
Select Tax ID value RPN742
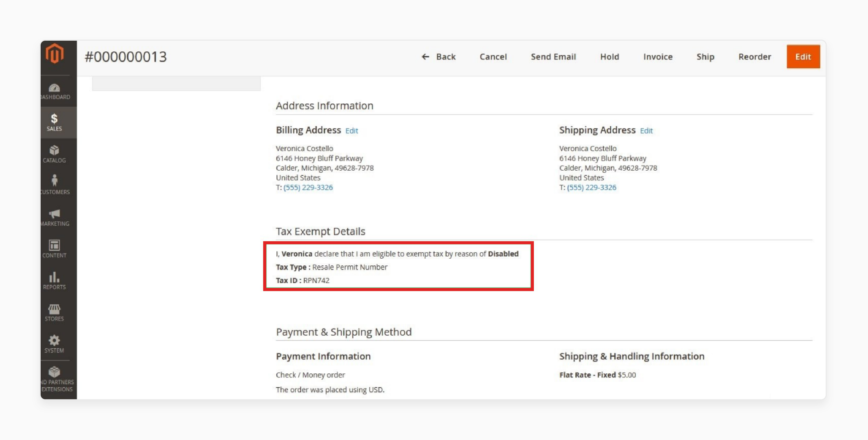[x=316, y=280]
